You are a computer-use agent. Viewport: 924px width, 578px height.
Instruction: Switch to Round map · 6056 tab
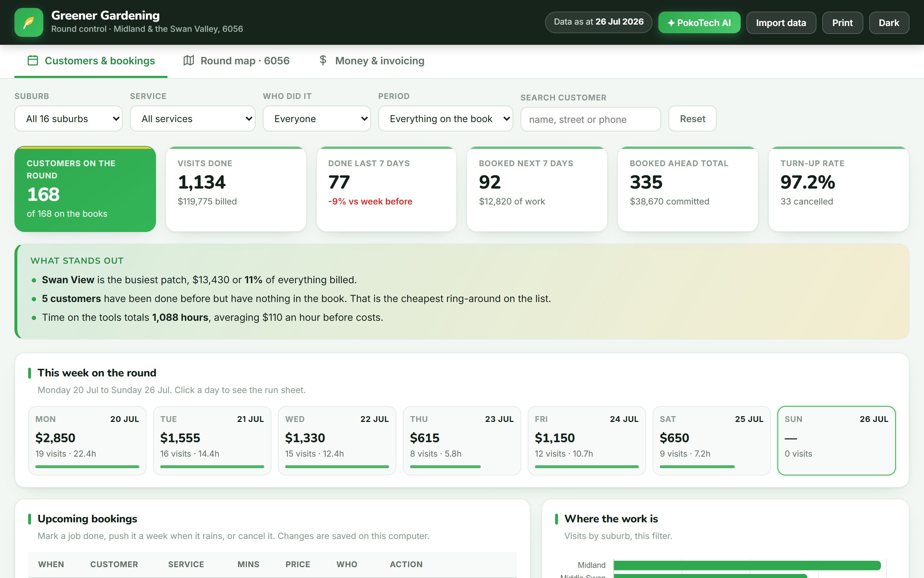236,61
